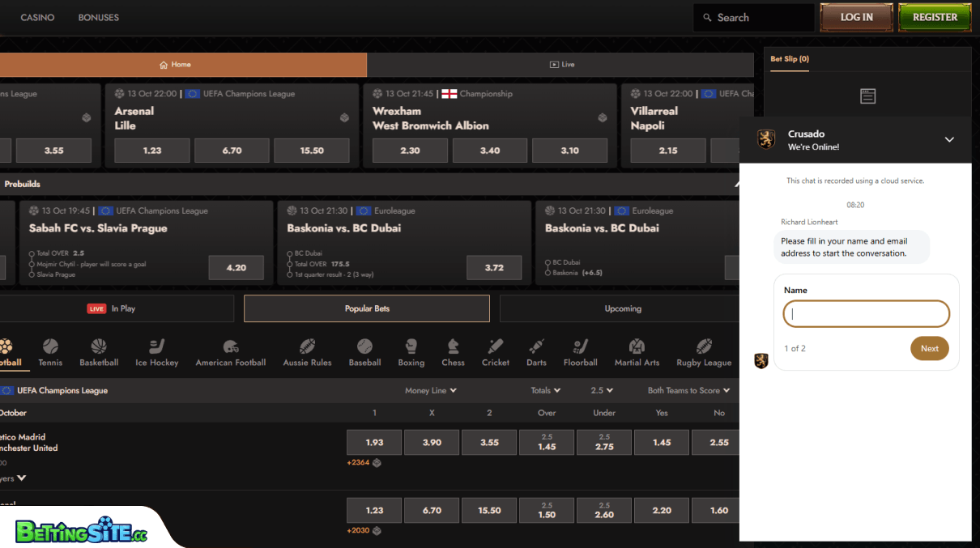
Task: Pick 4.20 prebuild for Sabah FC vs Slavia Prague
Action: click(x=236, y=268)
